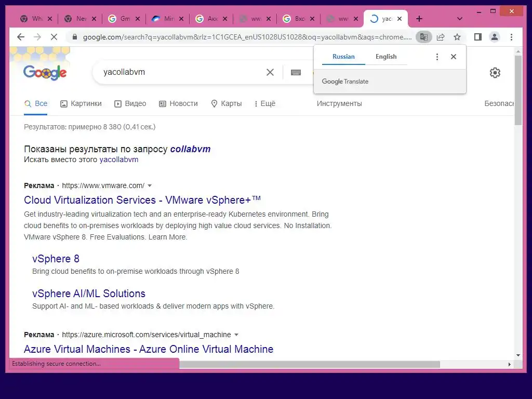Click the Результатов: примерно 8 380 text
The width and height of the screenshot is (532, 399).
(89, 127)
